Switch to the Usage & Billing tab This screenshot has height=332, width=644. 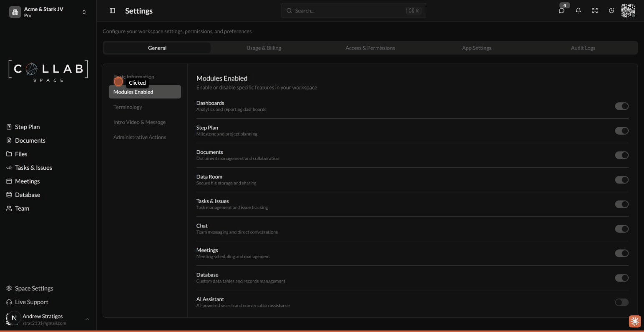[264, 48]
